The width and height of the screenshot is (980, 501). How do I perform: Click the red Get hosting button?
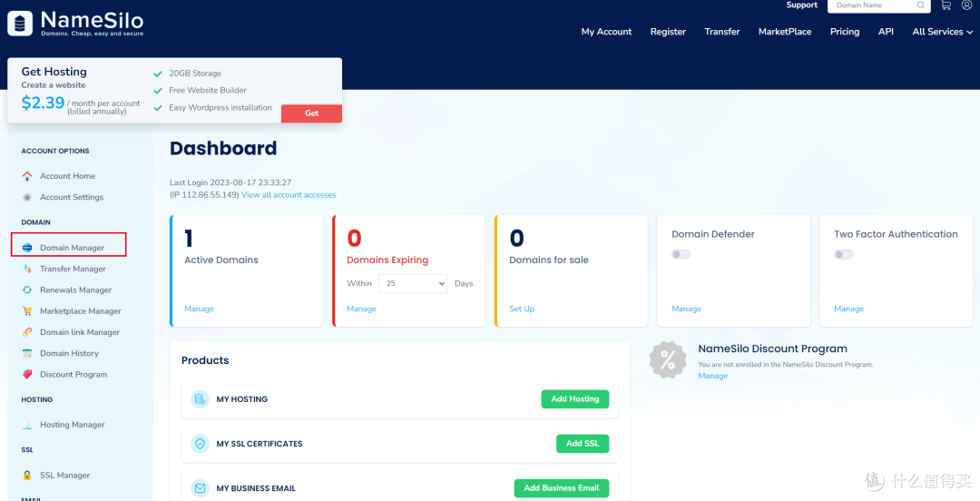click(x=311, y=113)
